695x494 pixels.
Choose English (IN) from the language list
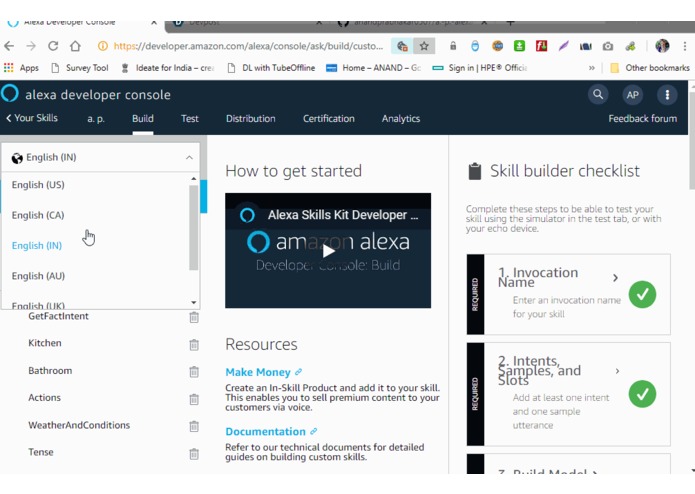(37, 245)
